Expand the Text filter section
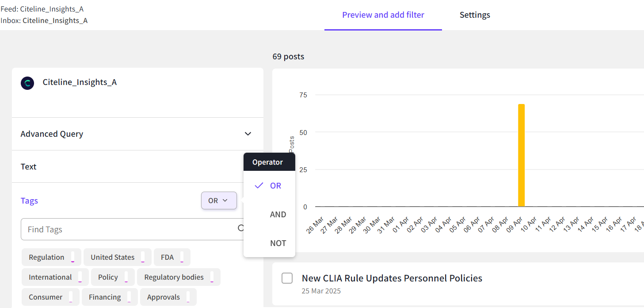The width and height of the screenshot is (644, 308). click(x=29, y=167)
